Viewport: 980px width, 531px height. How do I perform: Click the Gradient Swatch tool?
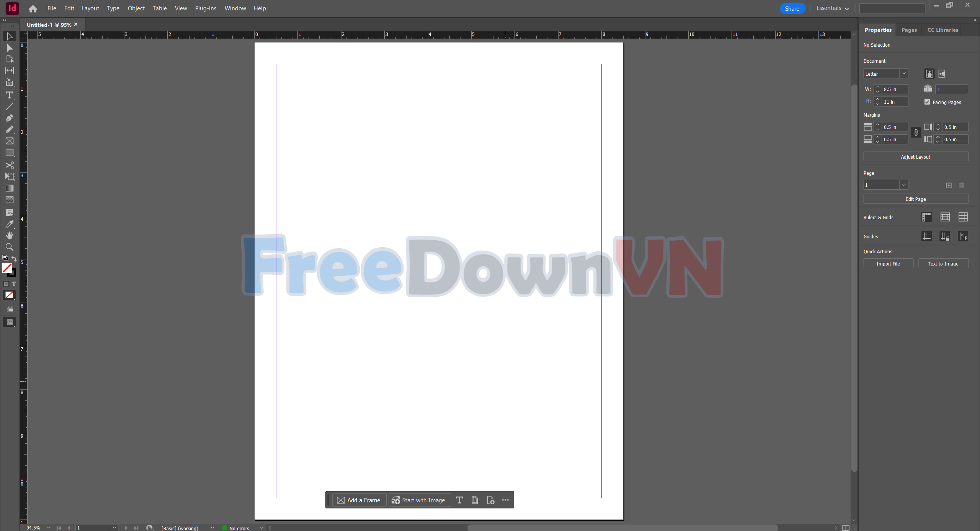(x=10, y=188)
